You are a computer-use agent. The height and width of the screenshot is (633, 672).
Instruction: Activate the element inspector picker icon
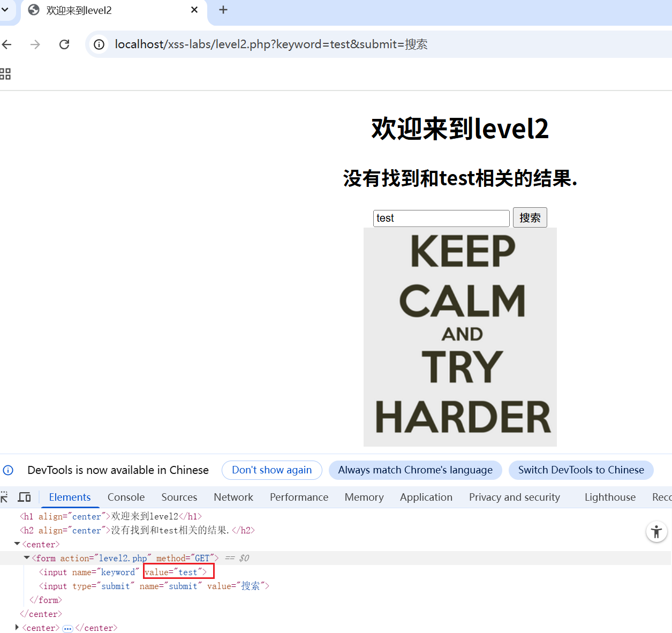click(x=4, y=497)
